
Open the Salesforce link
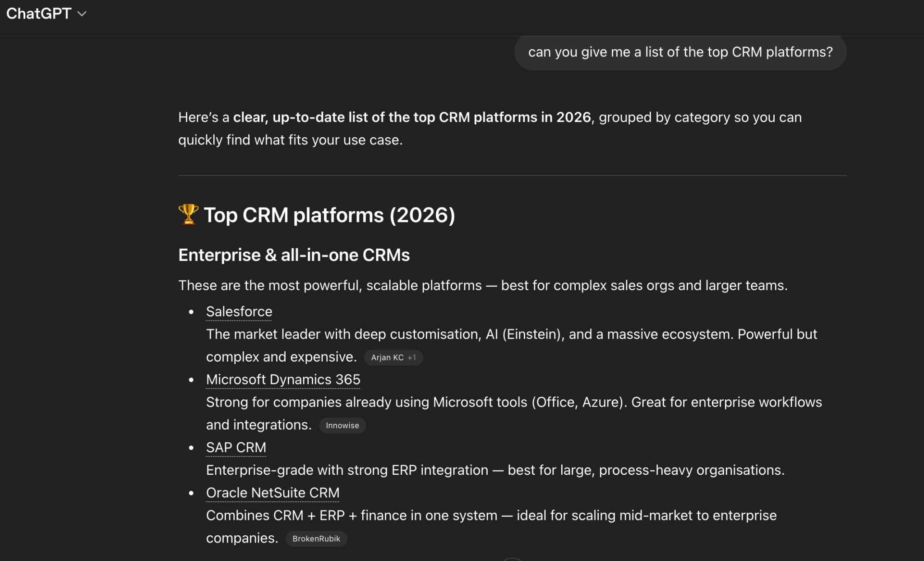point(239,311)
